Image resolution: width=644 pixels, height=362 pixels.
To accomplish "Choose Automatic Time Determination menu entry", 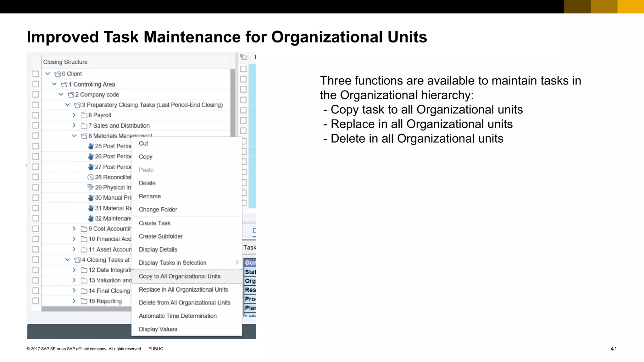I will coord(178,316).
